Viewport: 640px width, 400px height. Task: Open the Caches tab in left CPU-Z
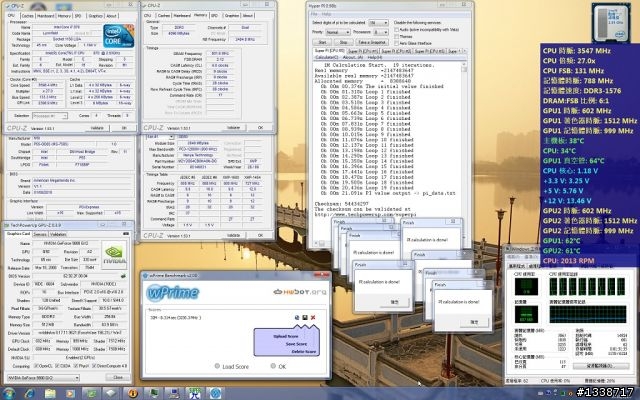27,16
